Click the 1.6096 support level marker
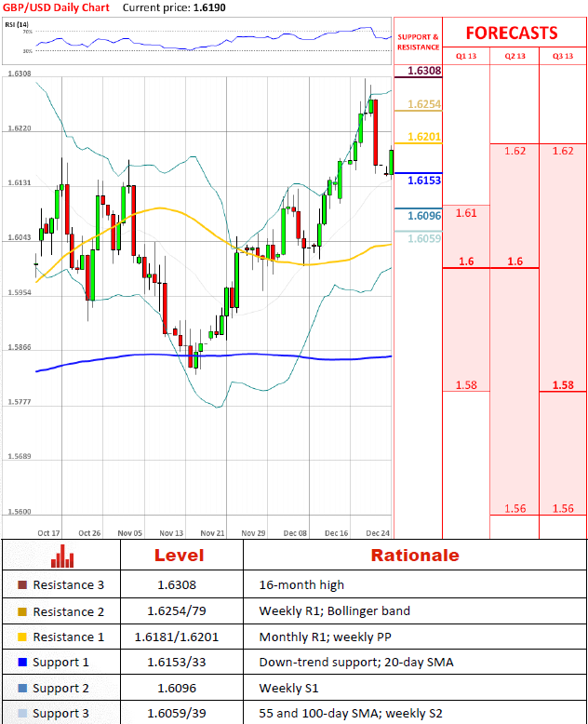 tap(424, 216)
